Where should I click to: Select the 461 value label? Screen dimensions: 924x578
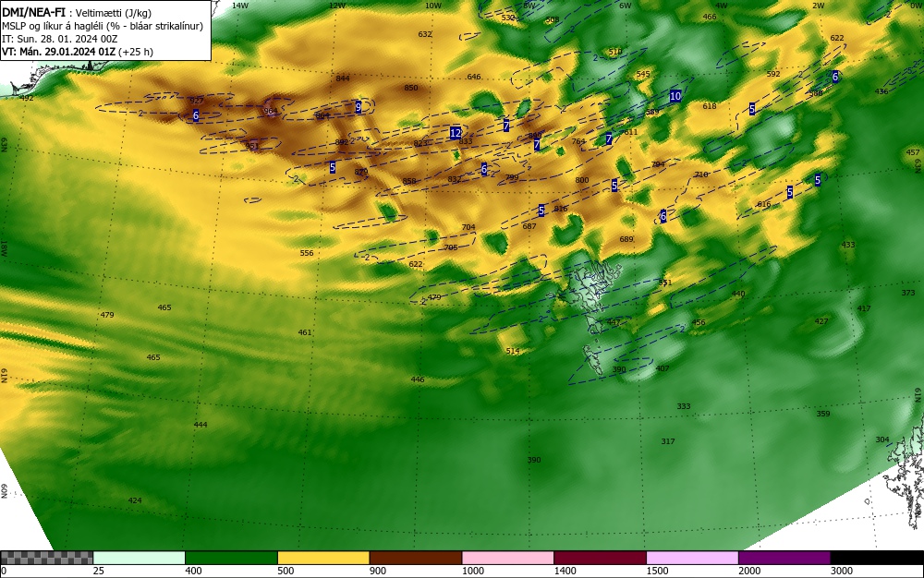pyautogui.click(x=305, y=332)
